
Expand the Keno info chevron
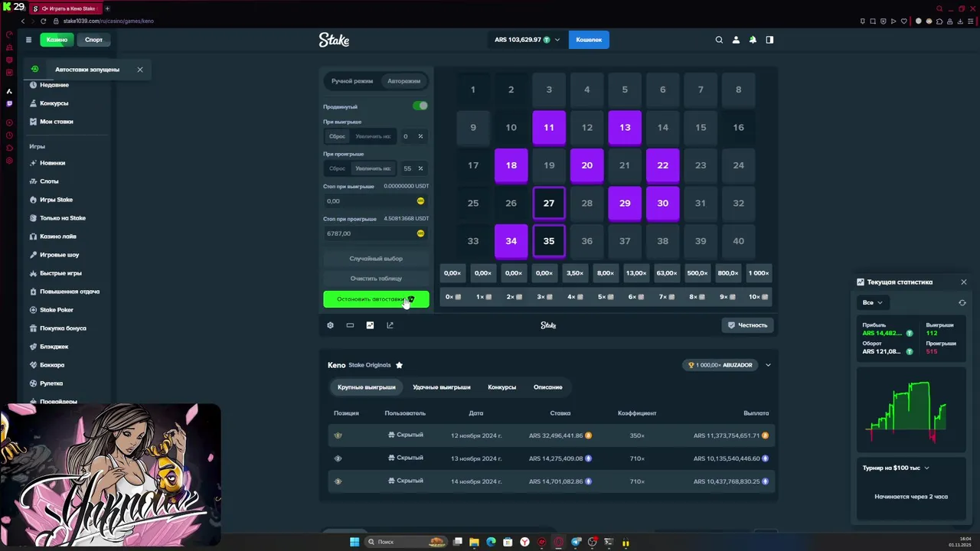click(x=768, y=365)
